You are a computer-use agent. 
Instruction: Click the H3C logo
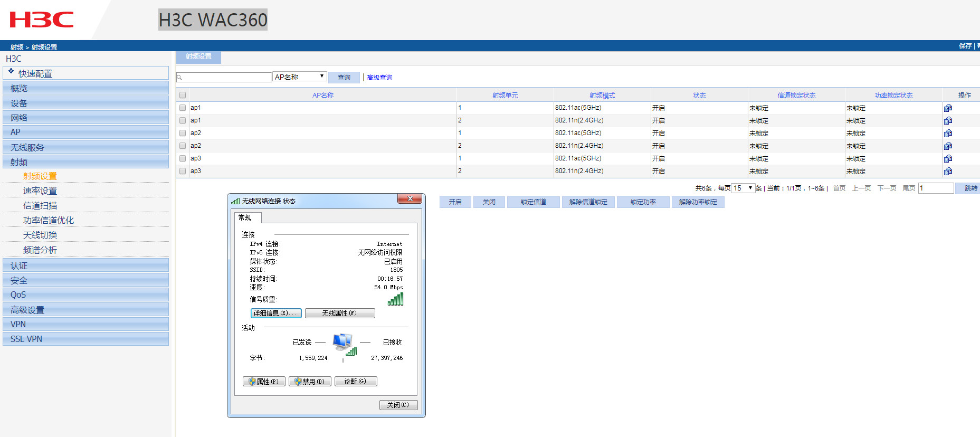click(42, 20)
